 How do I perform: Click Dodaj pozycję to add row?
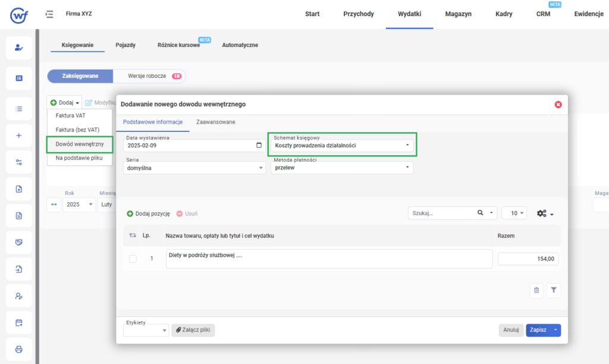148,214
